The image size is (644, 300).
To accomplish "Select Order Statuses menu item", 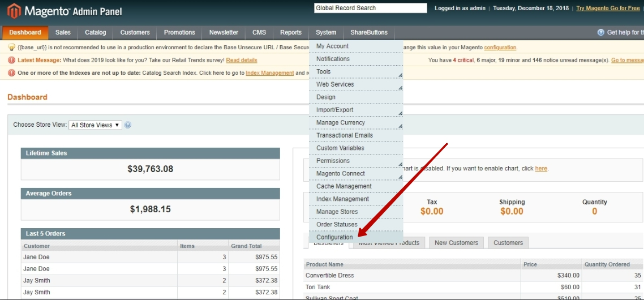I will (356, 224).
